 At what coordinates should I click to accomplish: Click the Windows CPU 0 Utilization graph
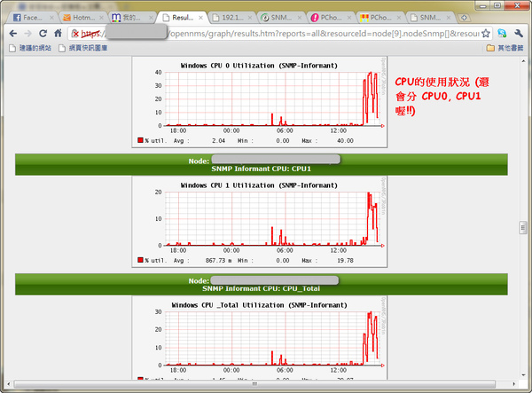click(x=260, y=102)
